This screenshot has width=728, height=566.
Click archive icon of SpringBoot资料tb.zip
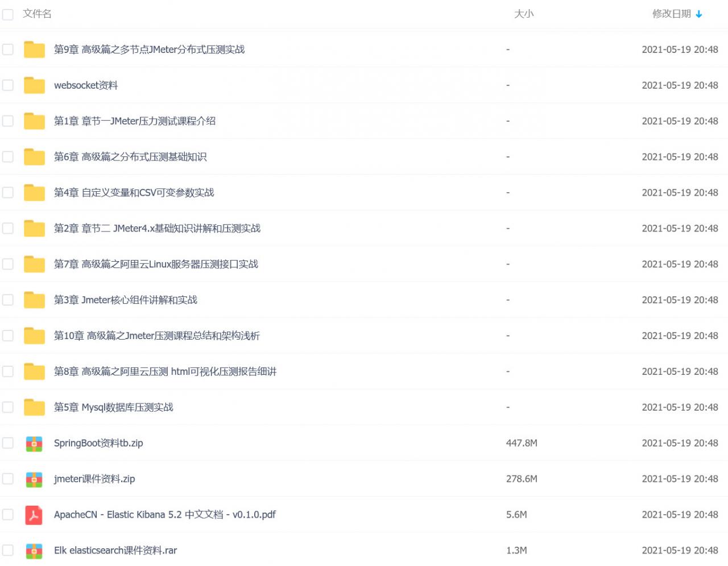coord(34,444)
